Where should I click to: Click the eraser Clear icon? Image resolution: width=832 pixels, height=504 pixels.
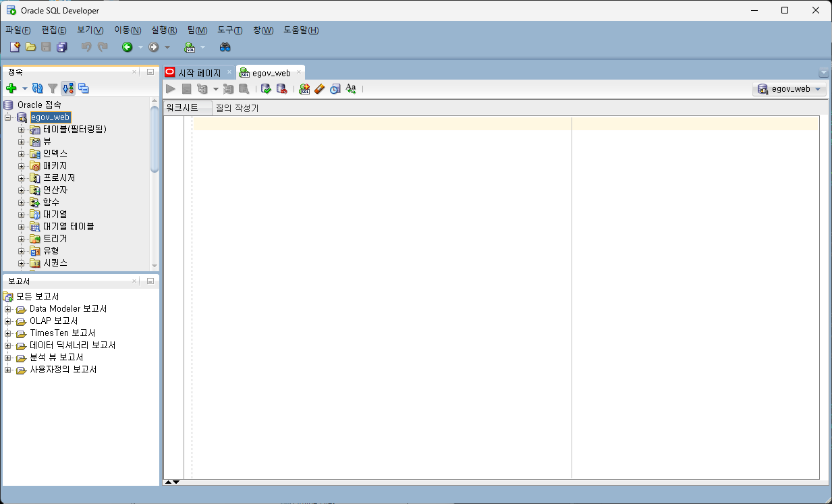click(x=320, y=89)
